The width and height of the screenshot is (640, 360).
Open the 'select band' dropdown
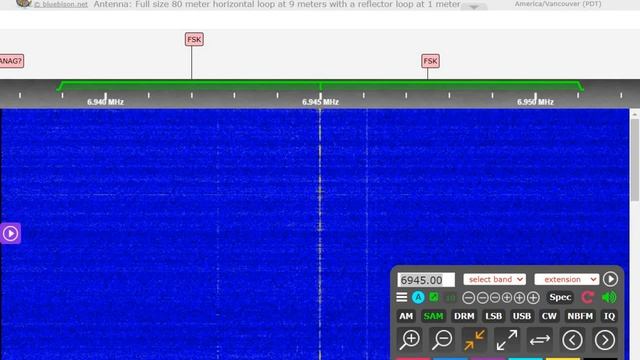[x=494, y=279]
